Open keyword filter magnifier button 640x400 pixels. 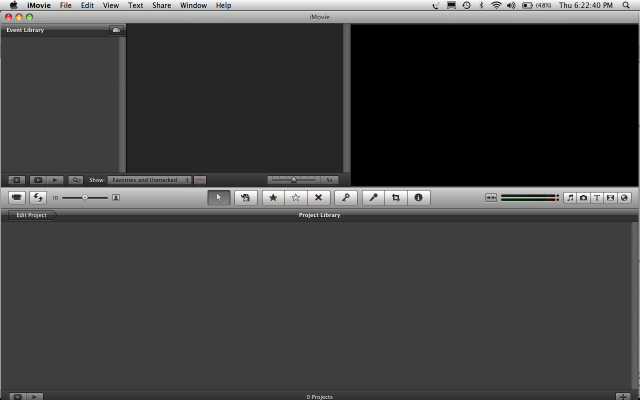pos(76,180)
